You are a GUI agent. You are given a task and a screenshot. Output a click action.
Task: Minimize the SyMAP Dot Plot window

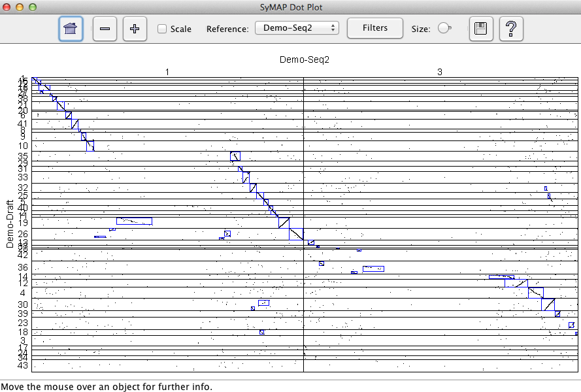tap(20, 7)
